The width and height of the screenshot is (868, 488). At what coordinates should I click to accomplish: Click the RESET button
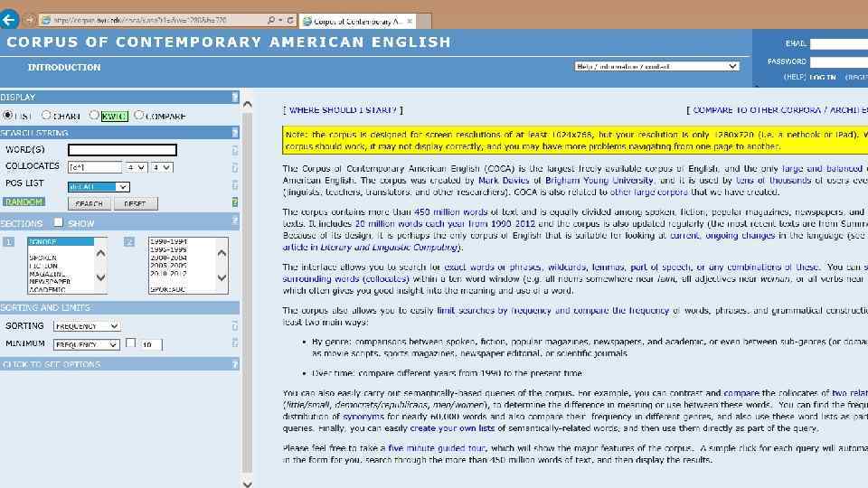(136, 203)
